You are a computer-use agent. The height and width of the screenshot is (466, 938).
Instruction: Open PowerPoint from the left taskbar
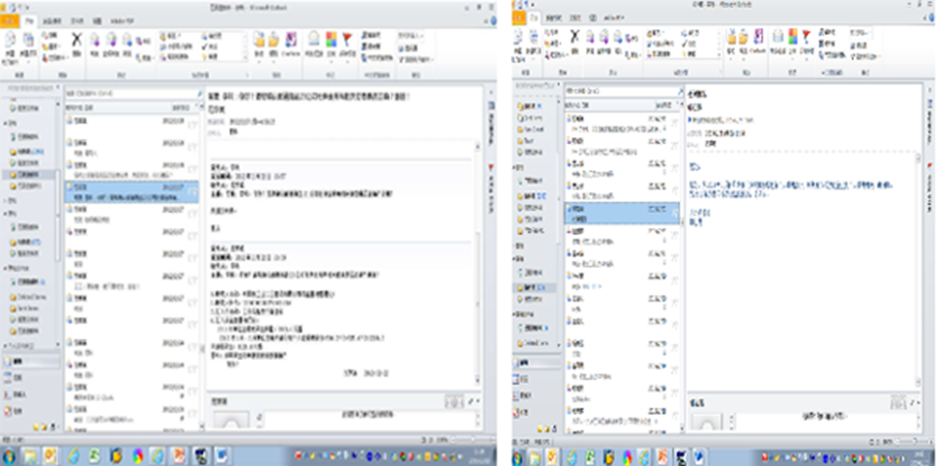click(x=179, y=456)
